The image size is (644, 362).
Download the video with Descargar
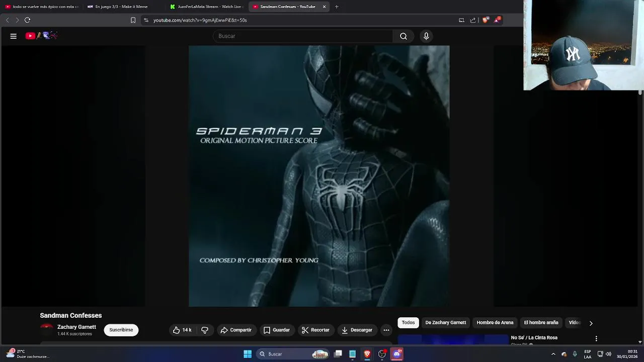tap(357, 330)
